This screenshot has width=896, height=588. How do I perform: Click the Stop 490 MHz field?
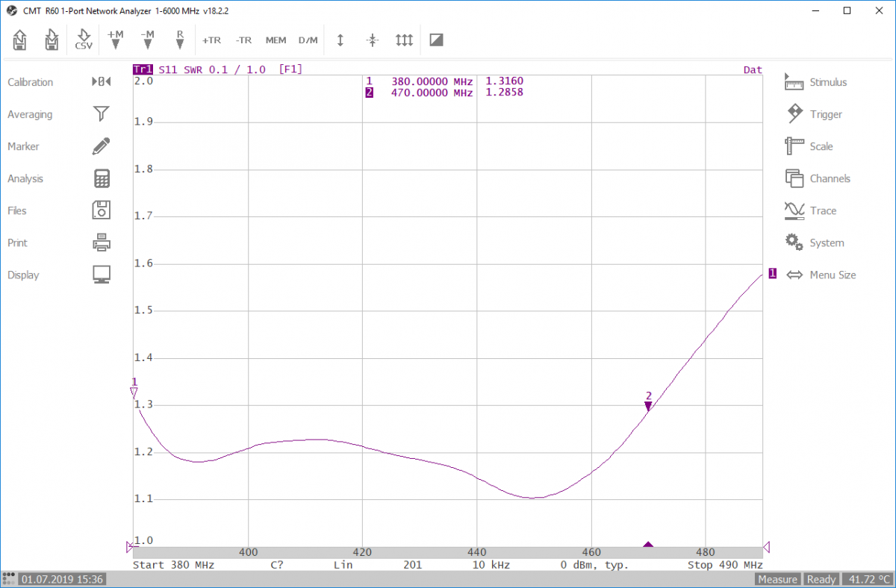point(725,565)
